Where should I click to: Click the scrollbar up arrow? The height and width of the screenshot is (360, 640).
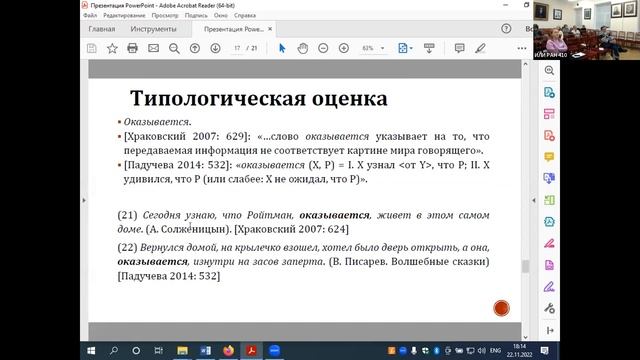(x=525, y=64)
